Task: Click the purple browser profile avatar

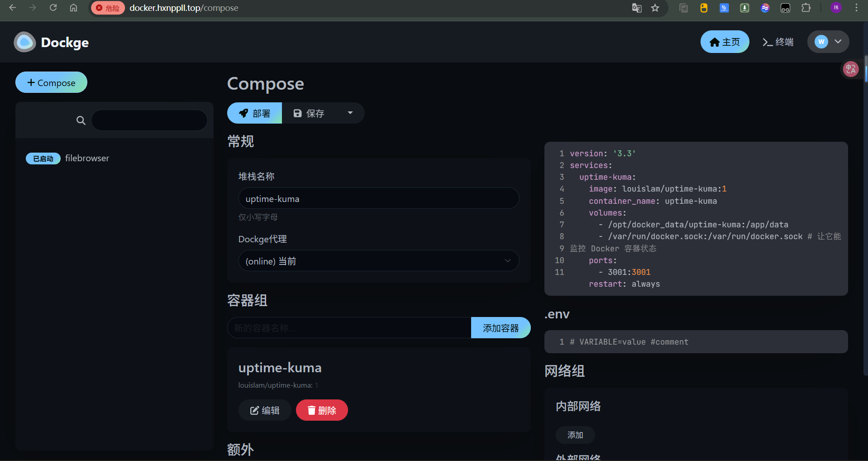Action: click(836, 8)
